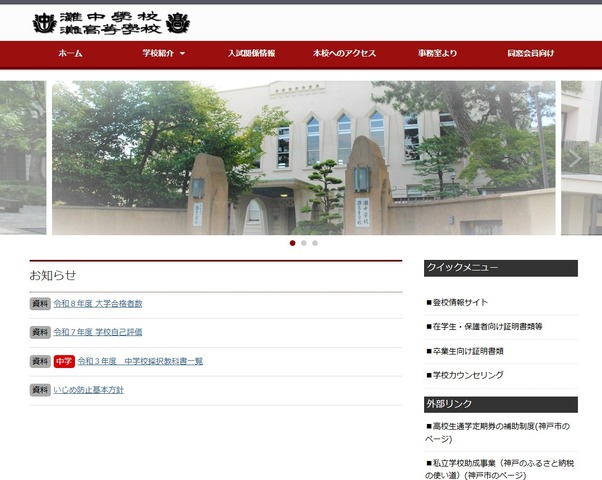Image resolution: width=602 pixels, height=480 pixels.
Task: Open いじめ防止基本方針 link
Action: tap(89, 390)
